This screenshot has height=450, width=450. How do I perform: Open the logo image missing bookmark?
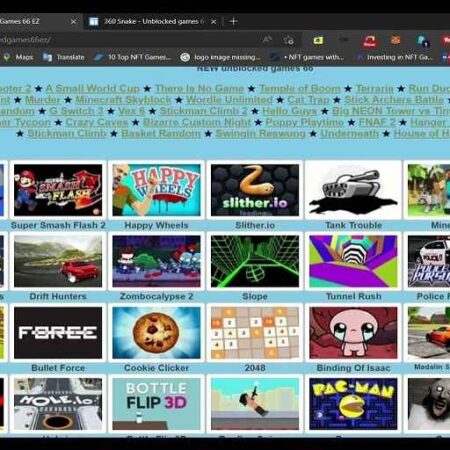221,57
